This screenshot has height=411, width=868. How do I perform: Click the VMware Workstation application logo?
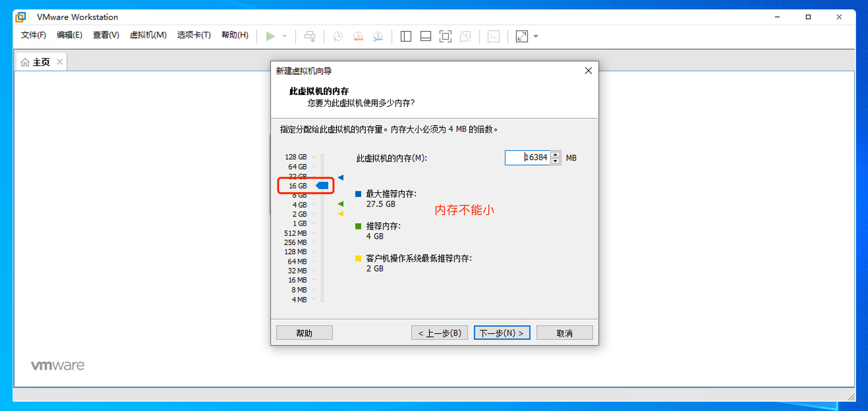coord(20,17)
